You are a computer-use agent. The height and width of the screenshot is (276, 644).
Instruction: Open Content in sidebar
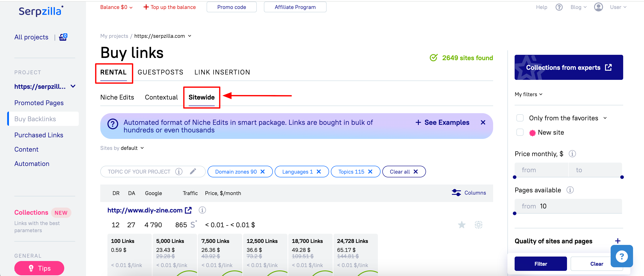(26, 149)
